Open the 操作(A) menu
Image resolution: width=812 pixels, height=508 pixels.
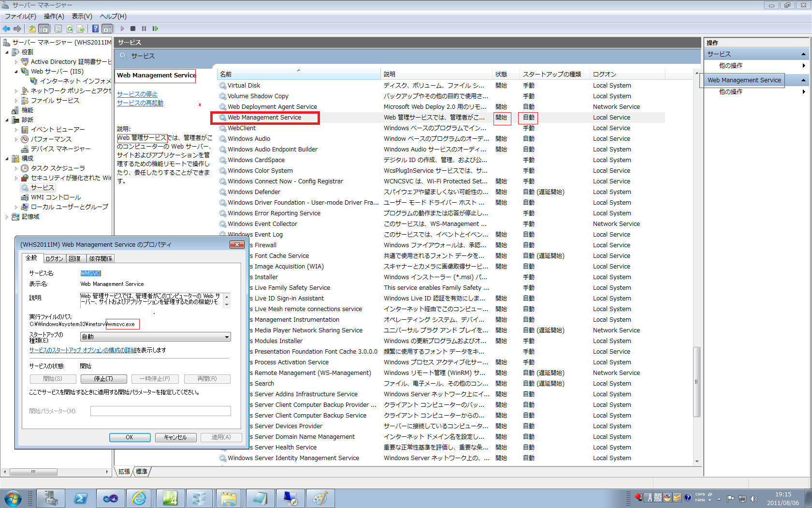54,16
